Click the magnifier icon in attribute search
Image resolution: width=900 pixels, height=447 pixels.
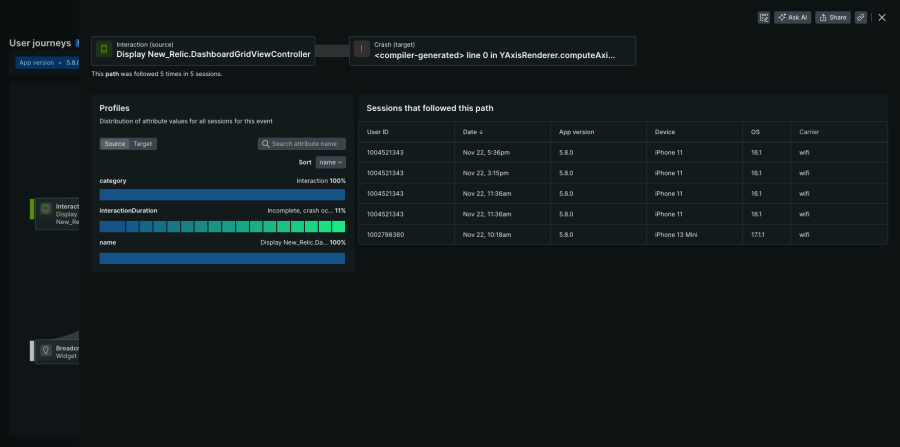[265, 144]
